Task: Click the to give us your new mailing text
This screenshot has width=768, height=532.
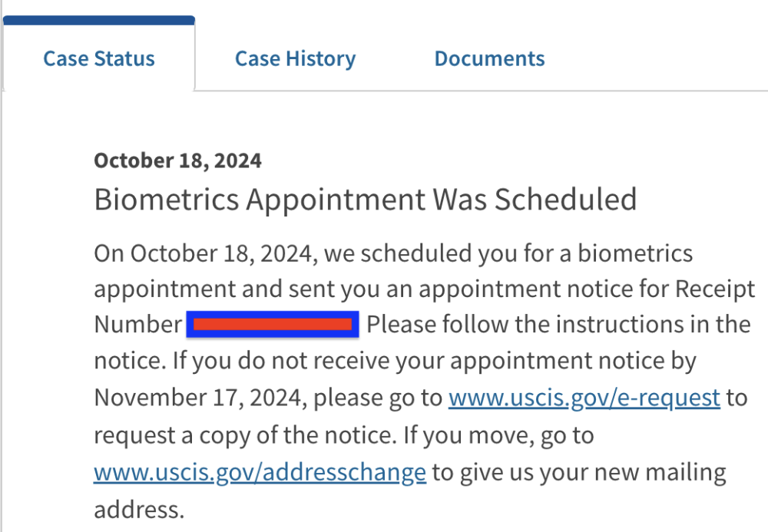Action: pos(579,473)
